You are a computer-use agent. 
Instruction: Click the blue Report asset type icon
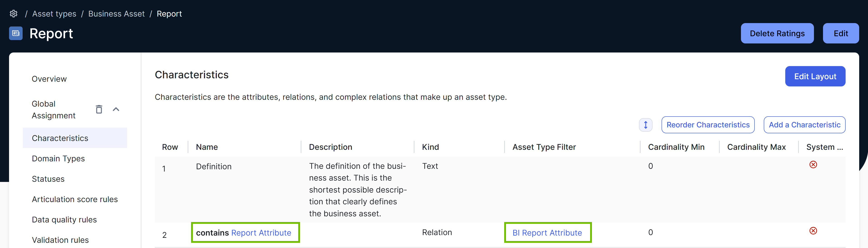coord(16,33)
